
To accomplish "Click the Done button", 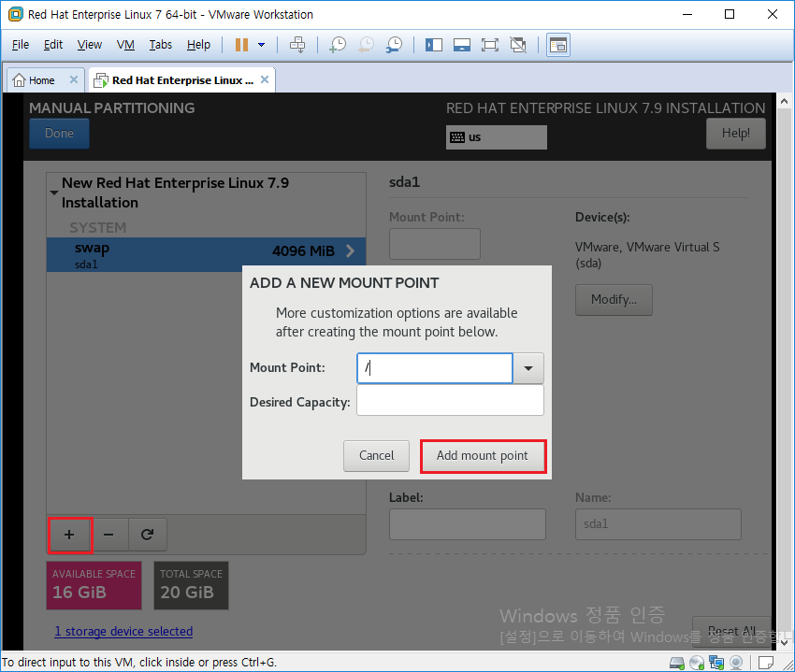I will pos(59,134).
